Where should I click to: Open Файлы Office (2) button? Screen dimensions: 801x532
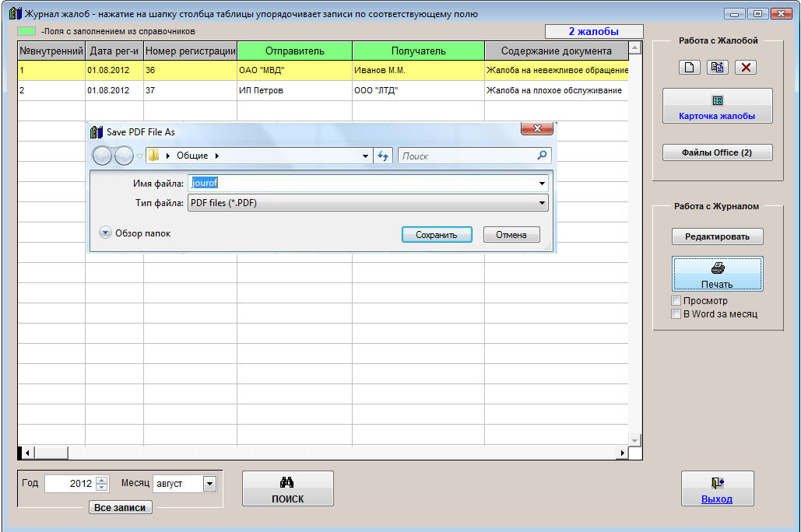click(x=717, y=152)
